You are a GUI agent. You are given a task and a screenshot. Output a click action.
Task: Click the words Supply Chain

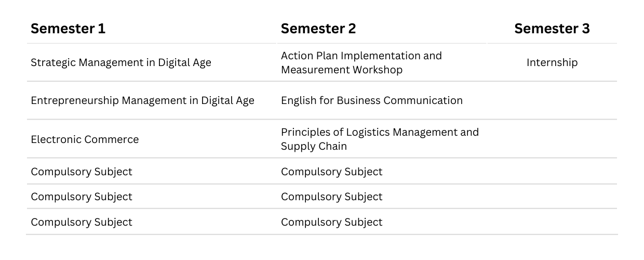(x=314, y=146)
